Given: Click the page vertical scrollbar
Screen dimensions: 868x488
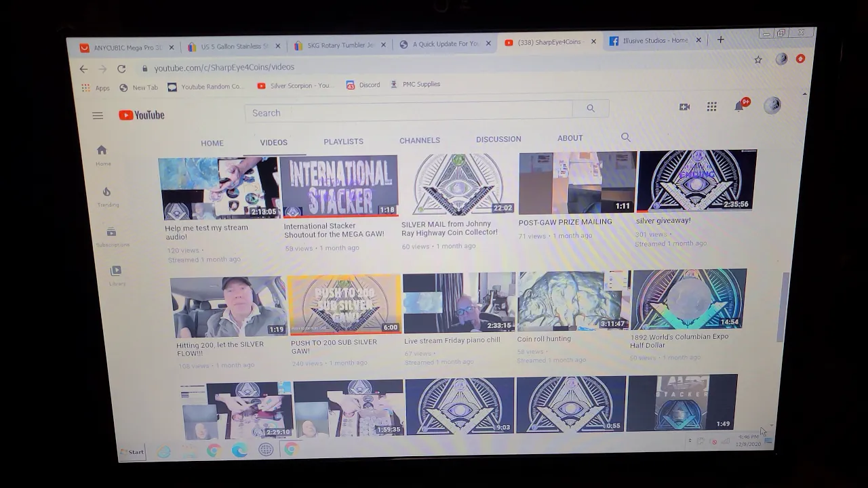Looking at the screenshot, I should pos(783,307).
